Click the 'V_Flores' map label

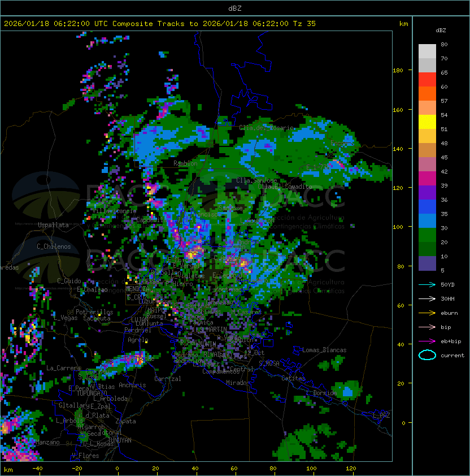point(85,456)
